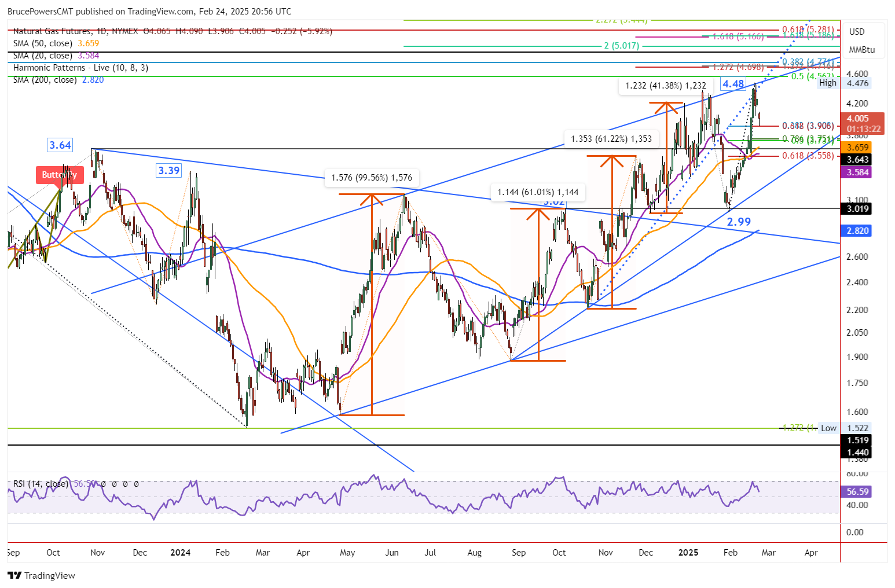Click the 3.39 price annotation label
This screenshot has height=588, width=895.
pyautogui.click(x=169, y=170)
